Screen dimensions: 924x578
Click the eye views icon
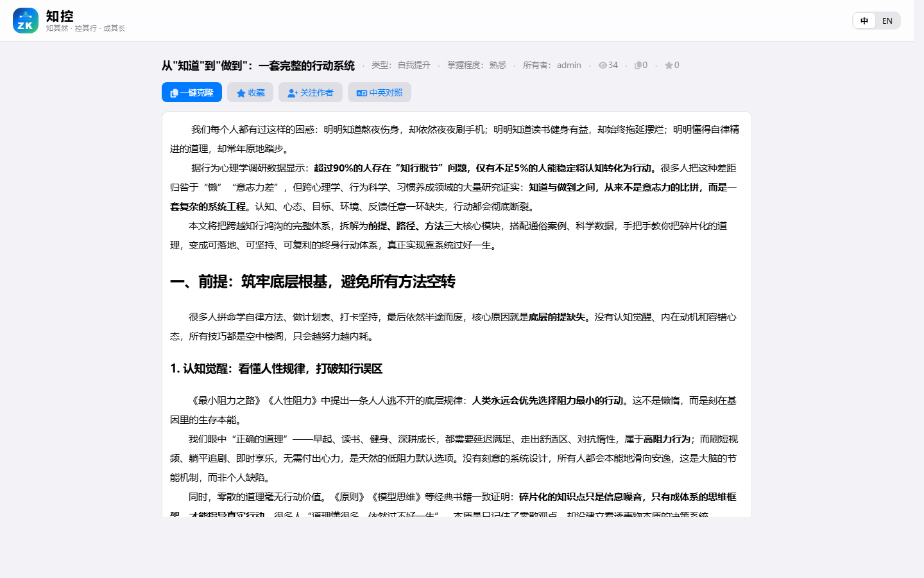[603, 65]
